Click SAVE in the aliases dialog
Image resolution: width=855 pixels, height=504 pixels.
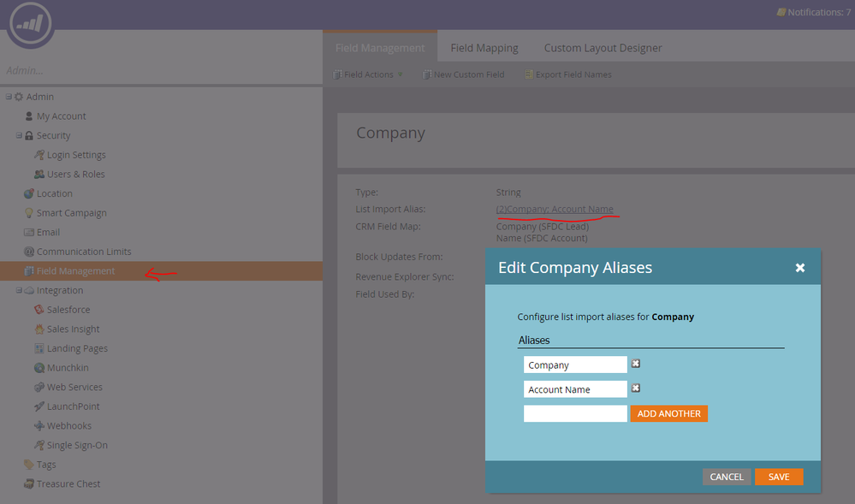coord(779,477)
